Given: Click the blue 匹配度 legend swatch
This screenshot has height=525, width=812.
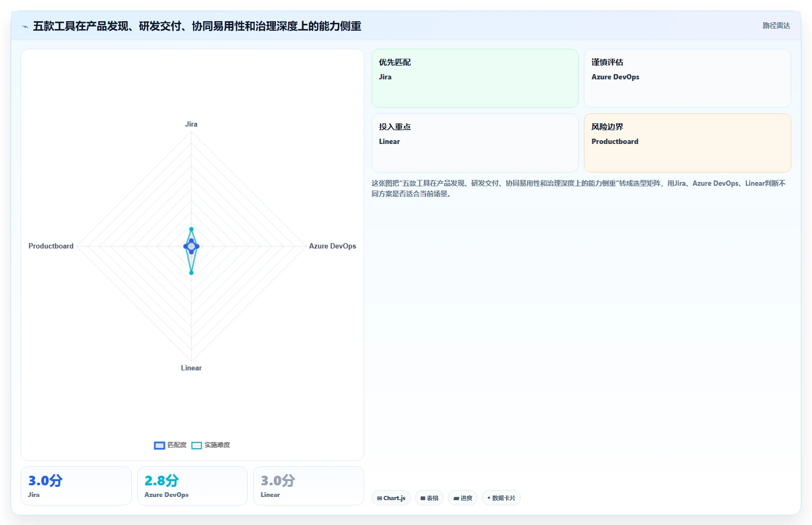Looking at the screenshot, I should pyautogui.click(x=159, y=446).
